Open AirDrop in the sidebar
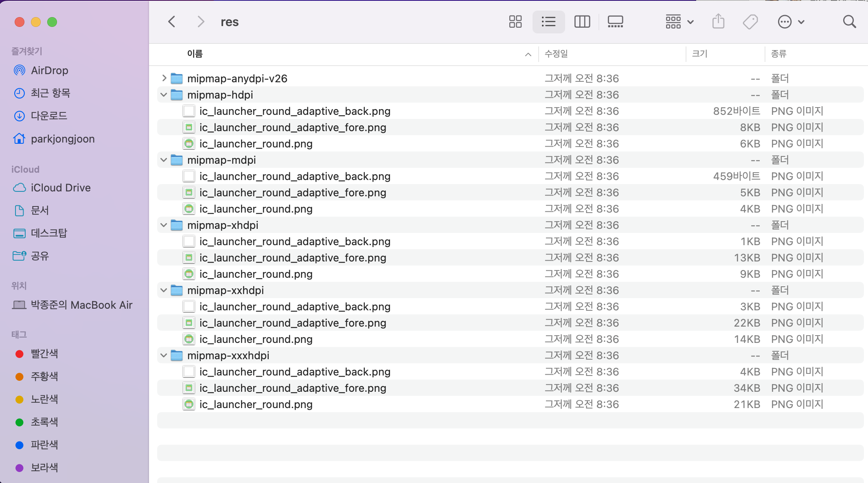Viewport: 868px width, 483px height. click(49, 70)
